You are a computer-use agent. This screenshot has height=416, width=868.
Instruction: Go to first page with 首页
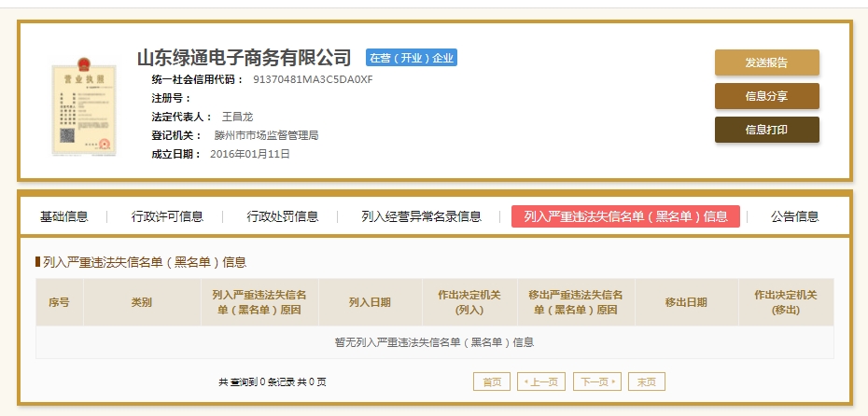tap(492, 381)
